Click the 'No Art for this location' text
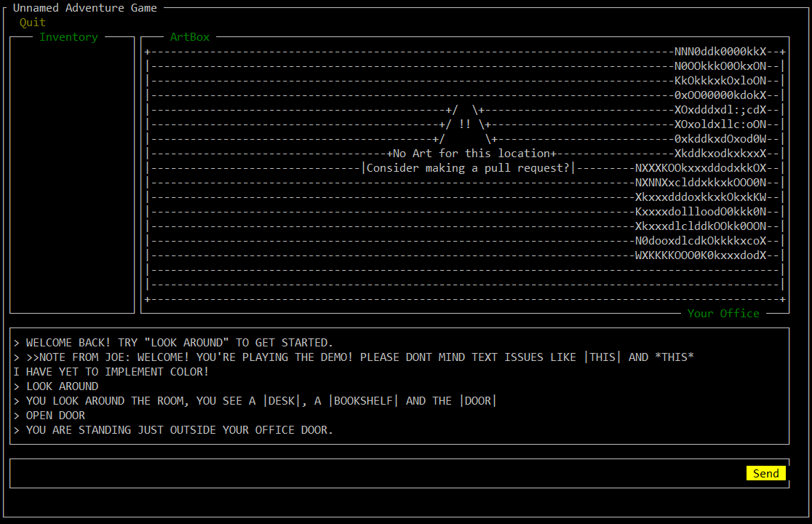 [471, 154]
